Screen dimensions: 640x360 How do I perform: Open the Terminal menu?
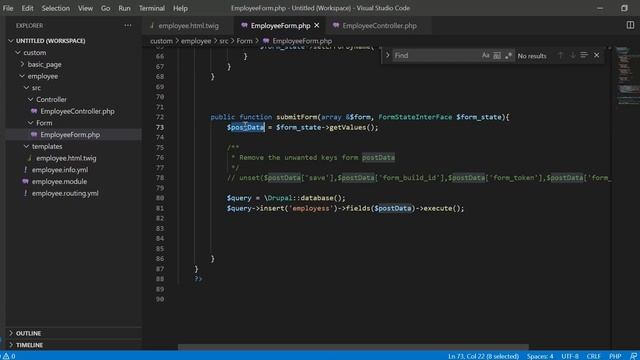click(152, 8)
